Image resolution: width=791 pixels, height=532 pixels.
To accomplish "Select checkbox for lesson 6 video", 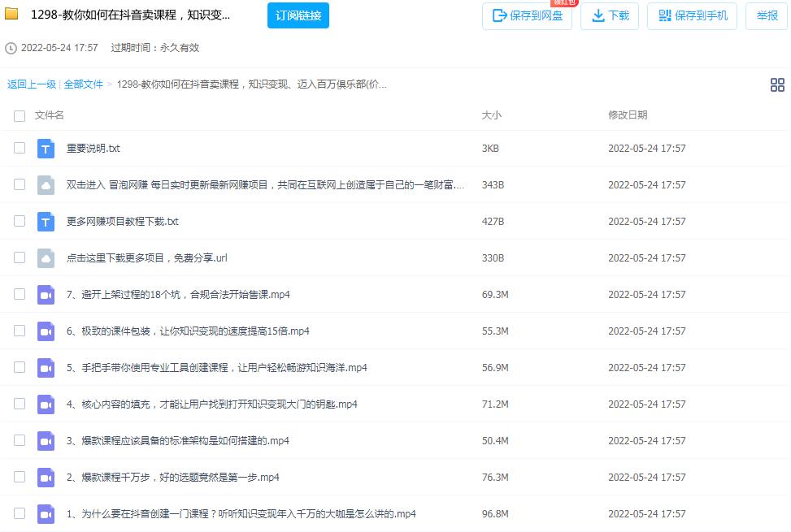I will pos(20,331).
